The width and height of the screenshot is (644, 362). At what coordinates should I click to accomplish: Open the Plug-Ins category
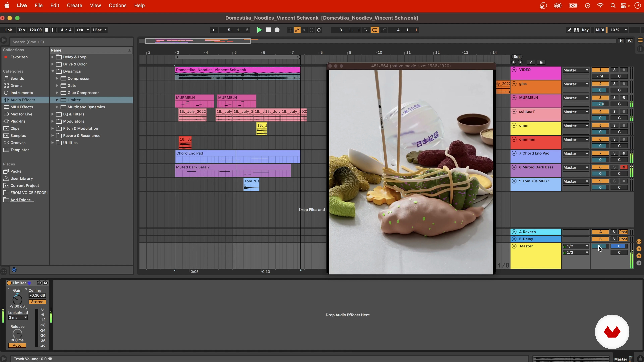[18, 121]
